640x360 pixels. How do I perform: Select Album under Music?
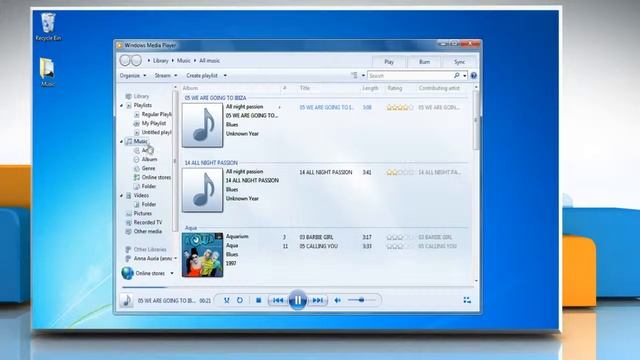[x=149, y=159]
